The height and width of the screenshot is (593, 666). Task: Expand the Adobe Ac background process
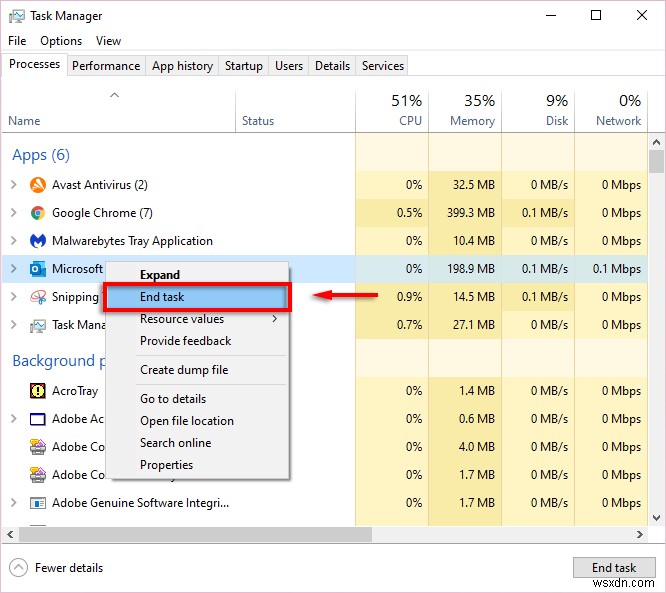pos(14,419)
